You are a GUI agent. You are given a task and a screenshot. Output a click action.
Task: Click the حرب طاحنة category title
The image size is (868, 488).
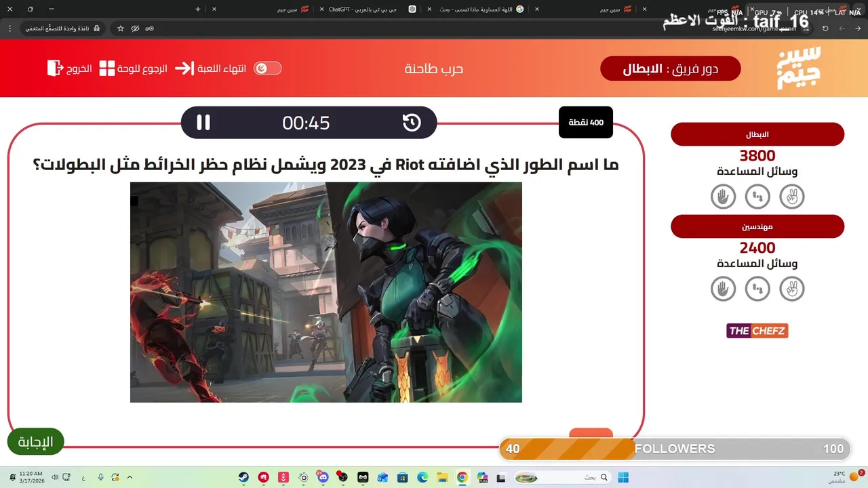pos(434,68)
